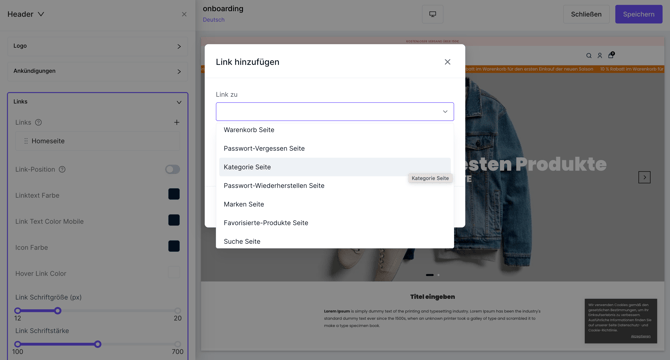Screen dimensions: 670x360
Task: Go to next slide arrow in preview
Action: pos(644,177)
